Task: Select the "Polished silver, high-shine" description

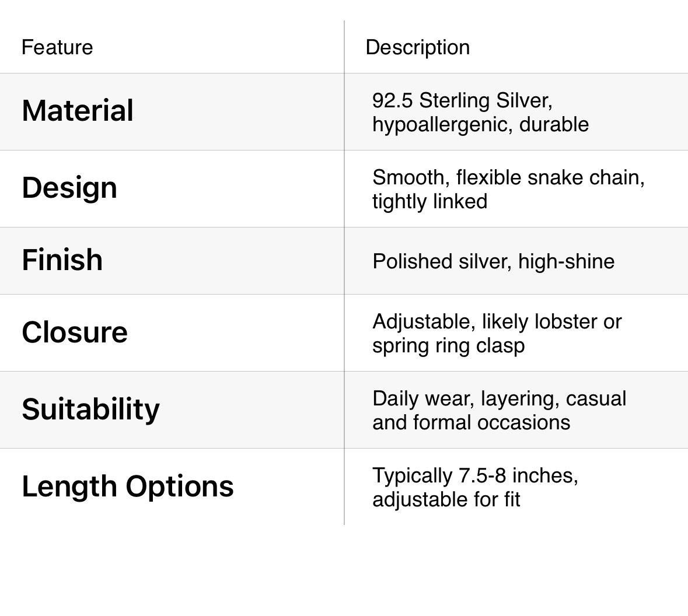Action: [x=493, y=261]
